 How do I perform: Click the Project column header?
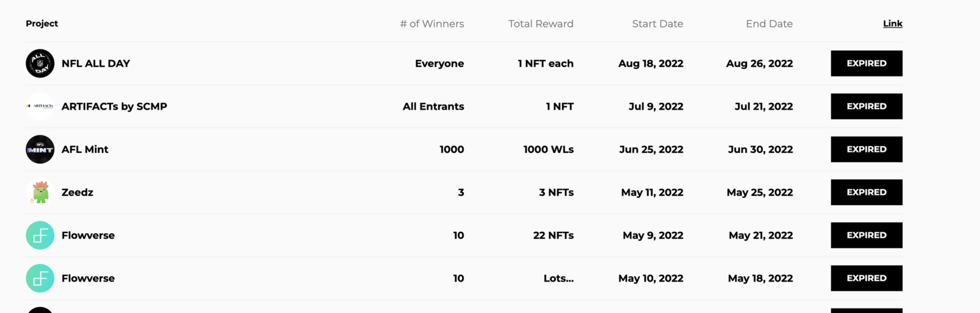pyautogui.click(x=42, y=23)
